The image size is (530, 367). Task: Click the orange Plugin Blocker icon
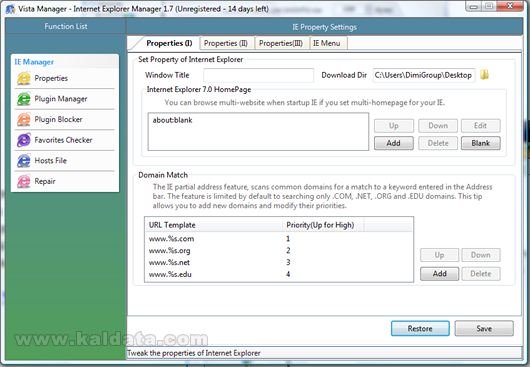[x=24, y=120]
